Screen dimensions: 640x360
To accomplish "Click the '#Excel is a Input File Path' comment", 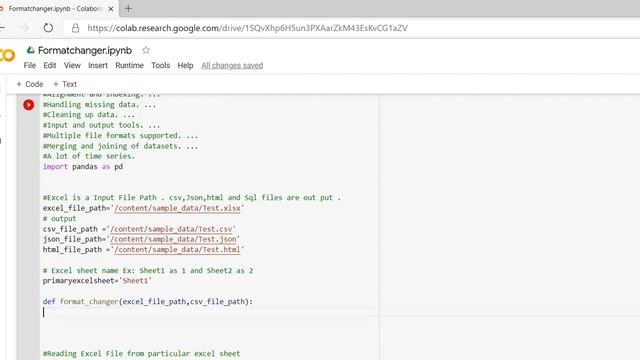I will coord(192,198).
